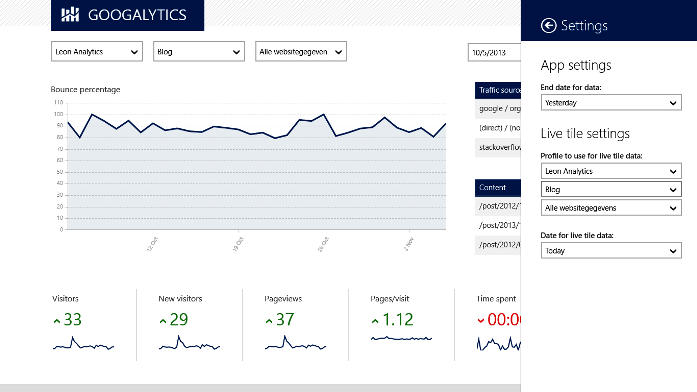Click the stackoverflow traffic source row
This screenshot has height=392, width=697.
point(498,147)
